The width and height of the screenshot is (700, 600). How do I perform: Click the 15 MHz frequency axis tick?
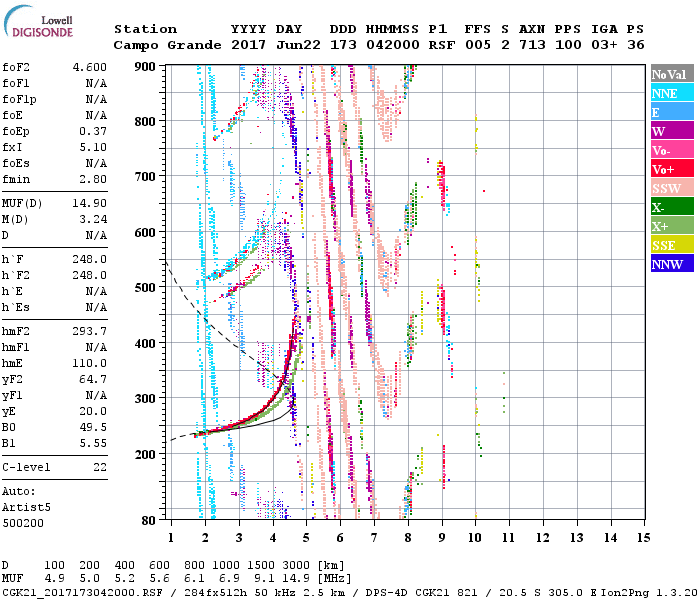[x=643, y=537]
